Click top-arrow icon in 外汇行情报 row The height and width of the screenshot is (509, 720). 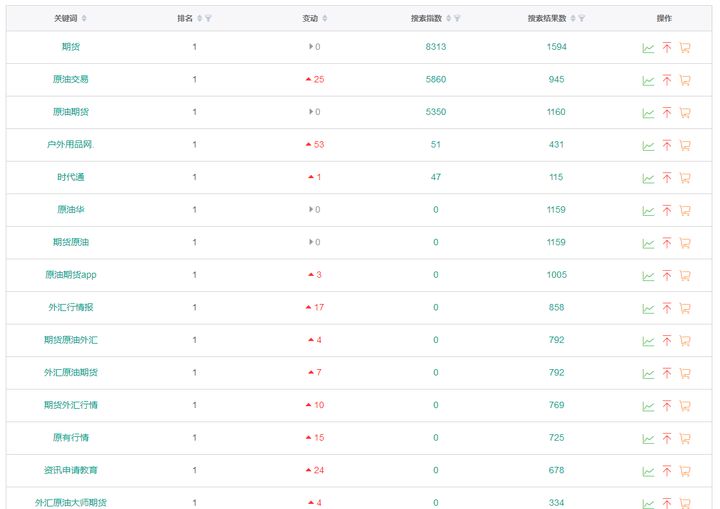coord(667,308)
